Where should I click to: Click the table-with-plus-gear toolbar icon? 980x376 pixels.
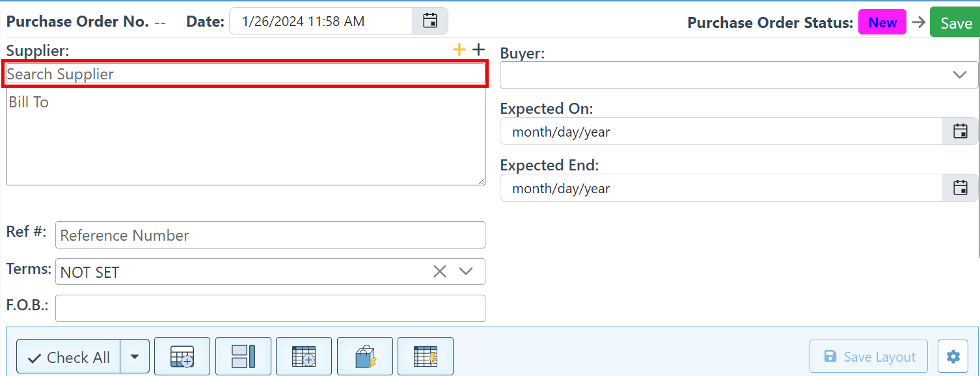pyautogui.click(x=304, y=356)
